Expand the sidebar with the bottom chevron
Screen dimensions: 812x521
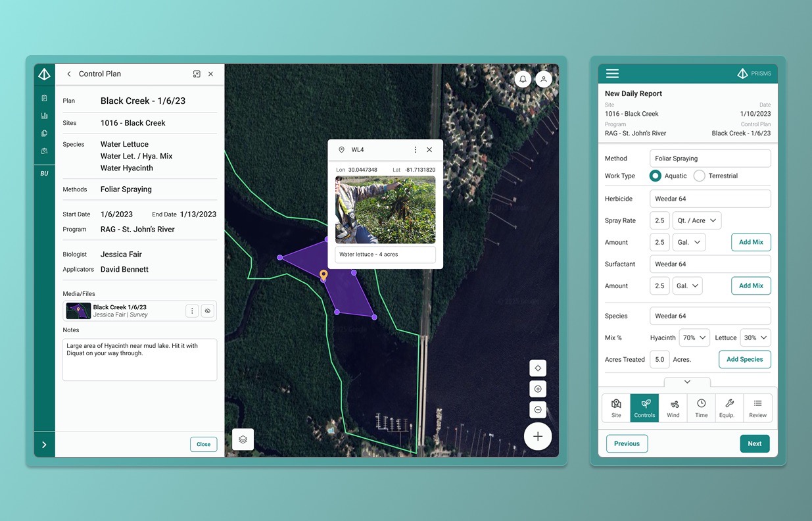pos(44,445)
